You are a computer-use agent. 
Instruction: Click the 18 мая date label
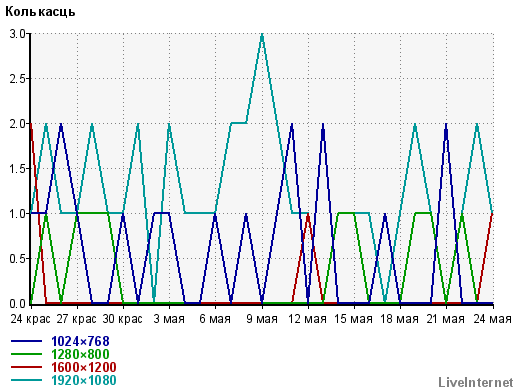[399, 319]
